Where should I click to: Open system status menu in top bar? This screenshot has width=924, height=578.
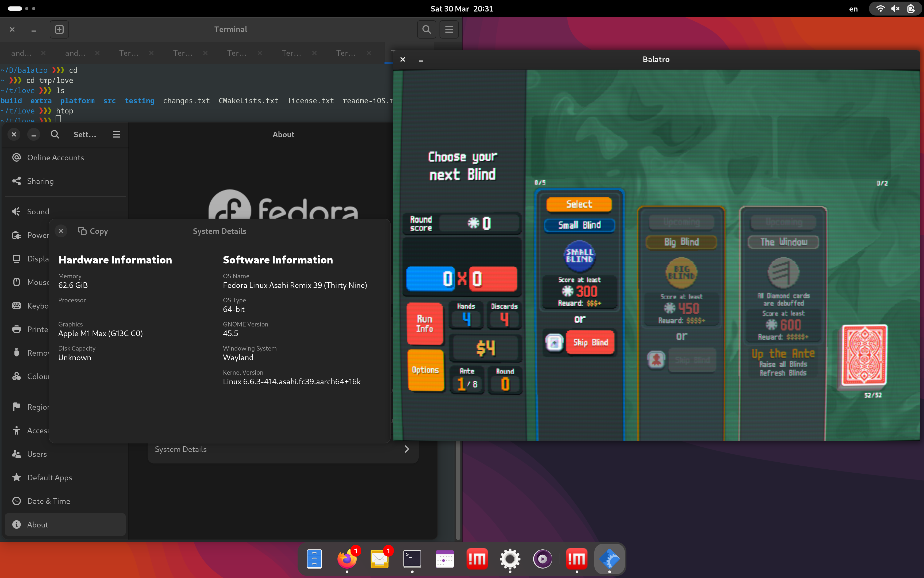click(895, 8)
